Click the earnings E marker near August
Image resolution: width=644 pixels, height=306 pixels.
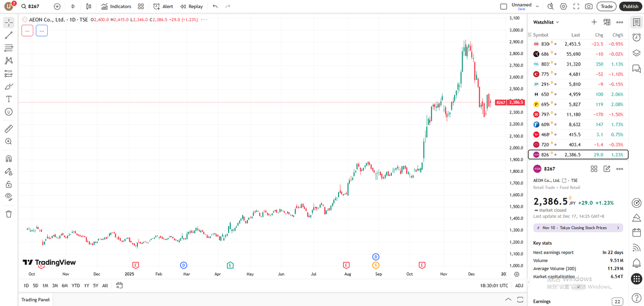346,265
